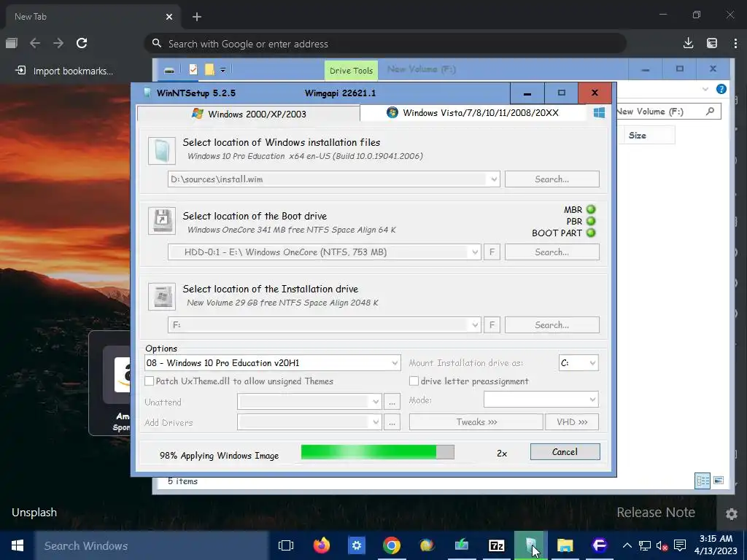Screen dimensions: 747x560
Task: Click the Applying Windows Image progress bar
Action: 377,452
